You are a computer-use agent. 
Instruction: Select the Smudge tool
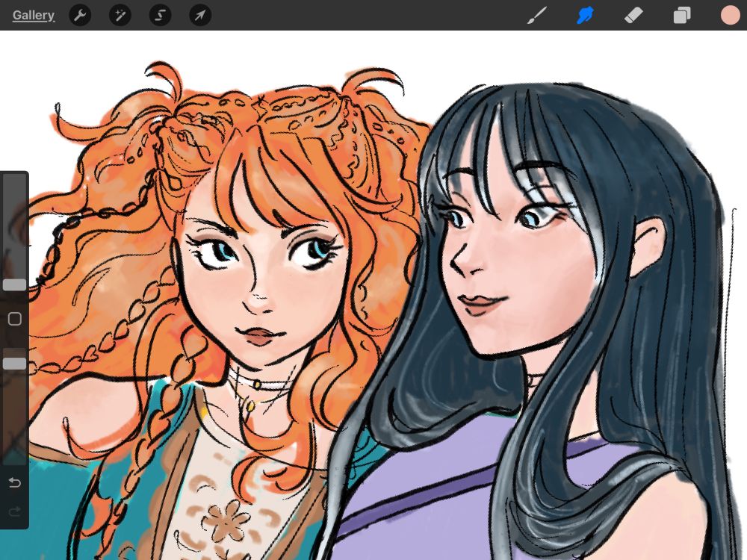tap(586, 15)
